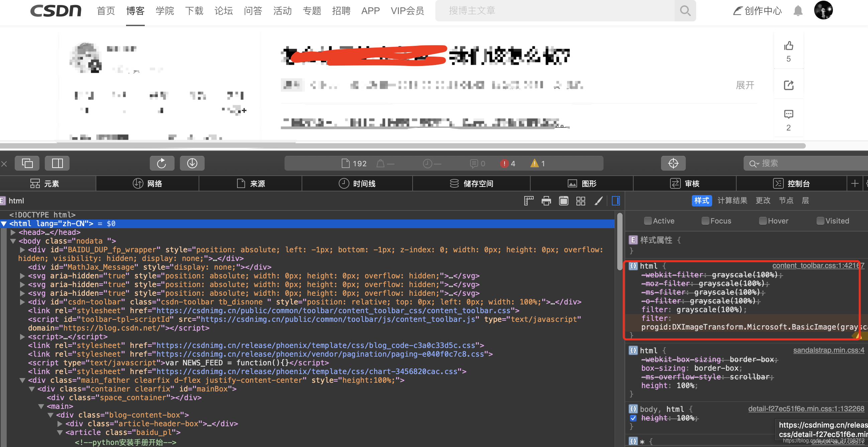Click 展开 to expand article info
Image resolution: width=868 pixels, height=447 pixels.
pos(745,85)
